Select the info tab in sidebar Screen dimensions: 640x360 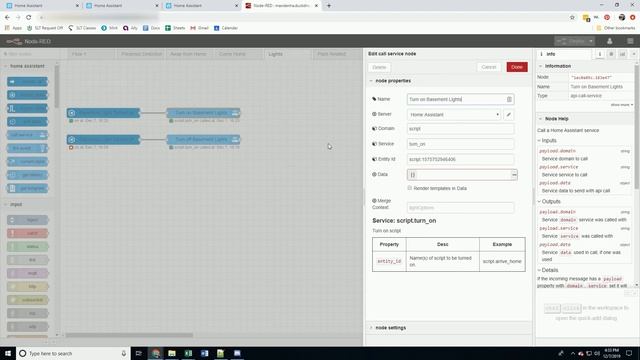point(563,54)
